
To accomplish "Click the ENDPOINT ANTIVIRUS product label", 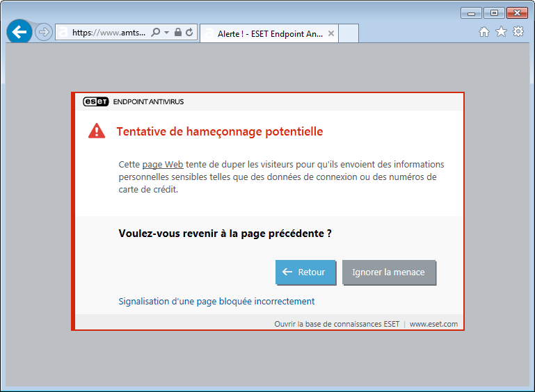I will pyautogui.click(x=148, y=101).
